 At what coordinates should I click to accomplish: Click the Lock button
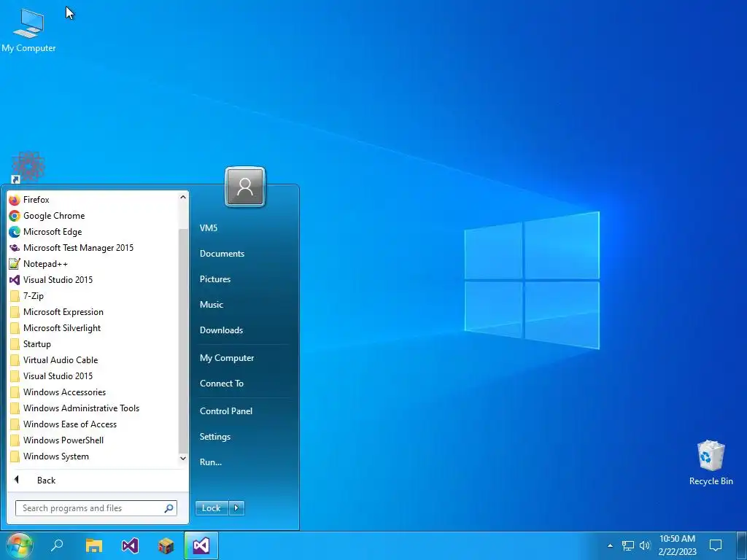[212, 508]
